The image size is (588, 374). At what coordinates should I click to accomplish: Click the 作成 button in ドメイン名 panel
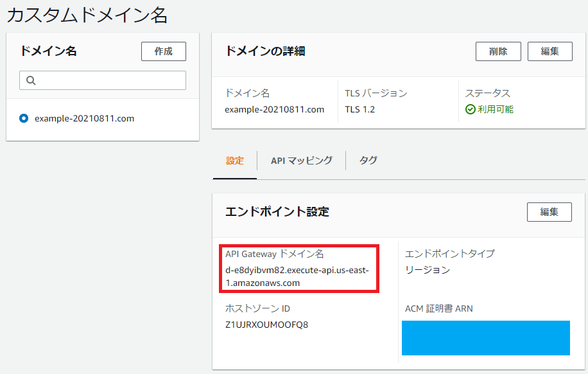tap(164, 51)
